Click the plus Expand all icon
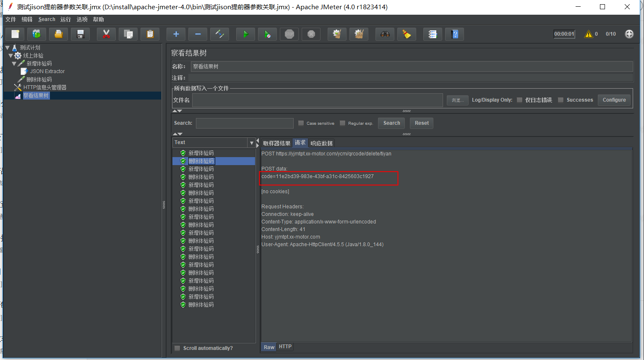644x360 pixels. (x=176, y=34)
